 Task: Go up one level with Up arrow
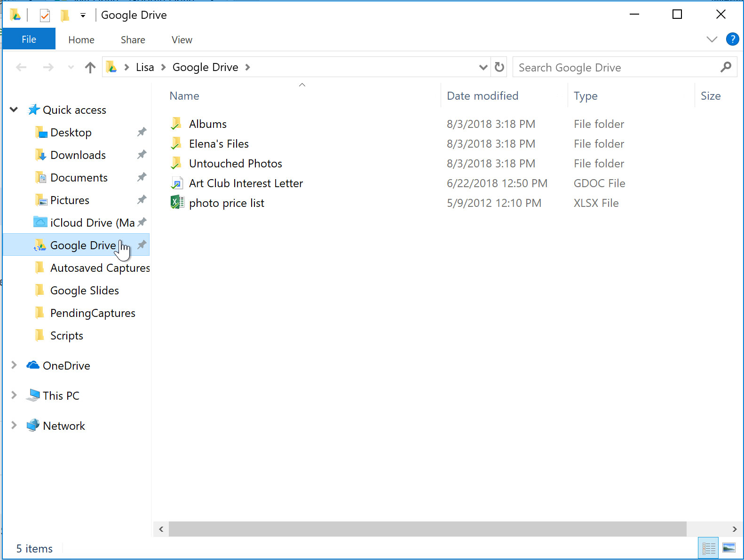point(90,67)
